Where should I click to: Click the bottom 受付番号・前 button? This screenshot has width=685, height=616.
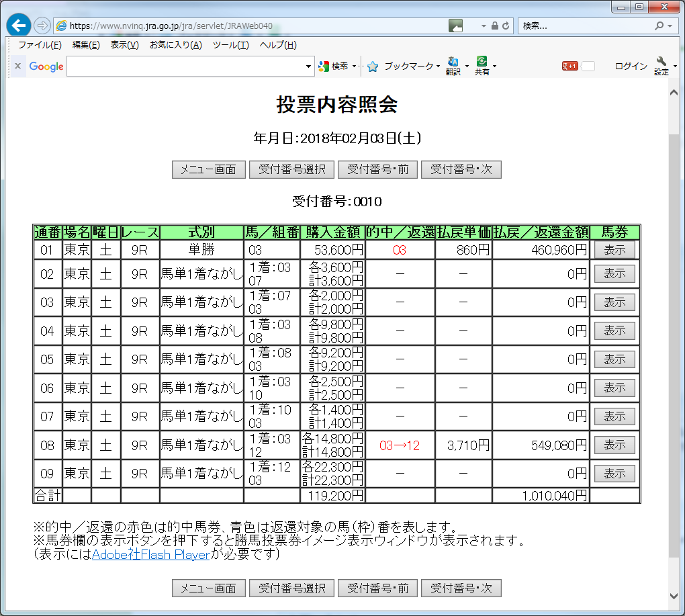click(x=377, y=588)
